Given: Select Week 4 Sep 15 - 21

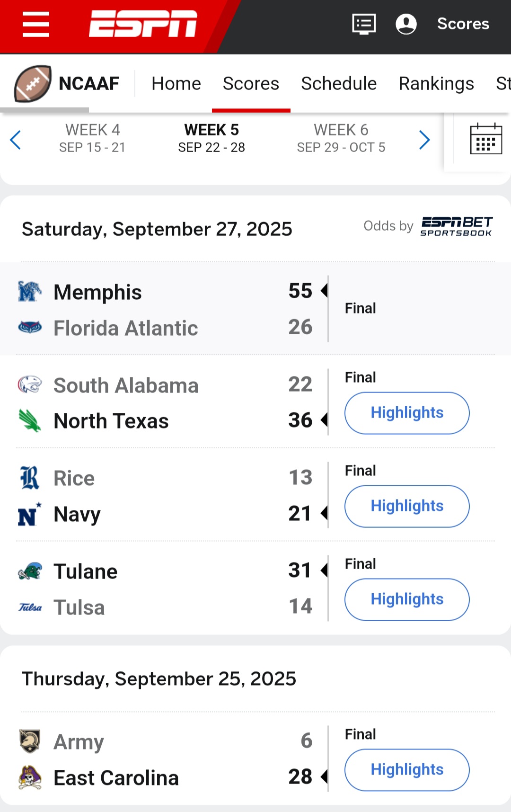Looking at the screenshot, I should (x=92, y=138).
